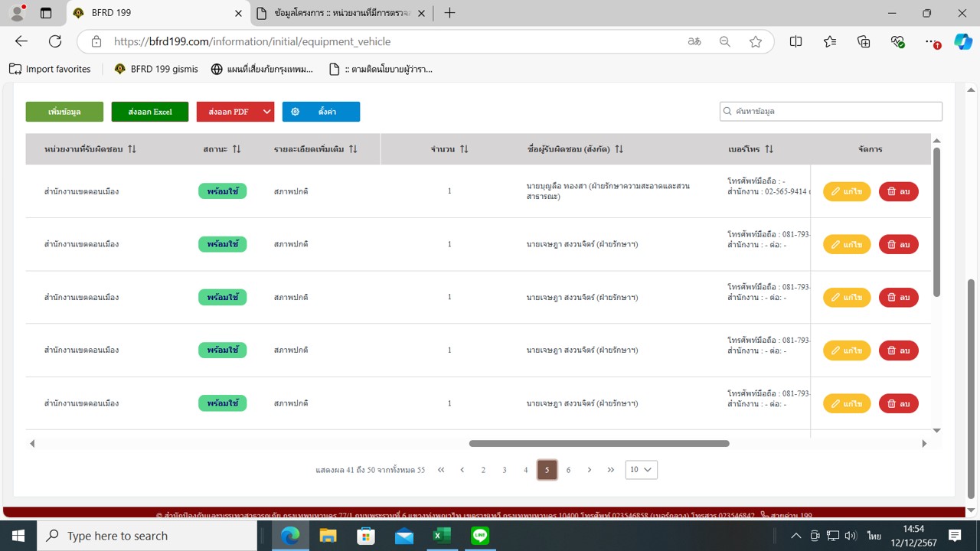The image size is (980, 551).
Task: Sort the เบอร์โทร column
Action: [769, 149]
